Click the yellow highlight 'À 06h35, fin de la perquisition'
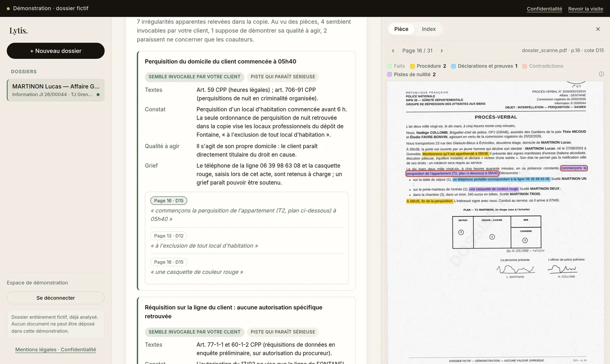The height and width of the screenshot is (364, 610). click(430, 201)
